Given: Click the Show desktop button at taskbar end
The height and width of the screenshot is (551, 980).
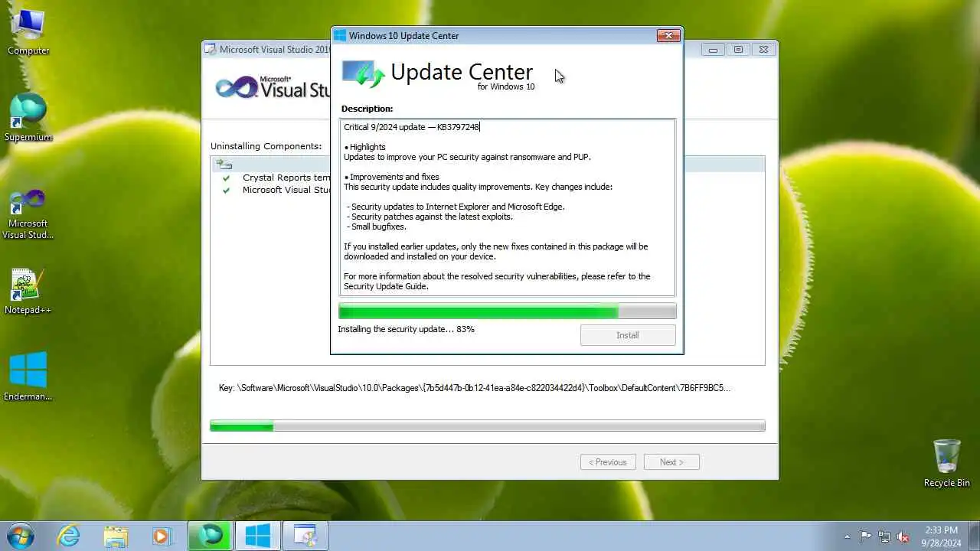Looking at the screenshot, I should 975,536.
